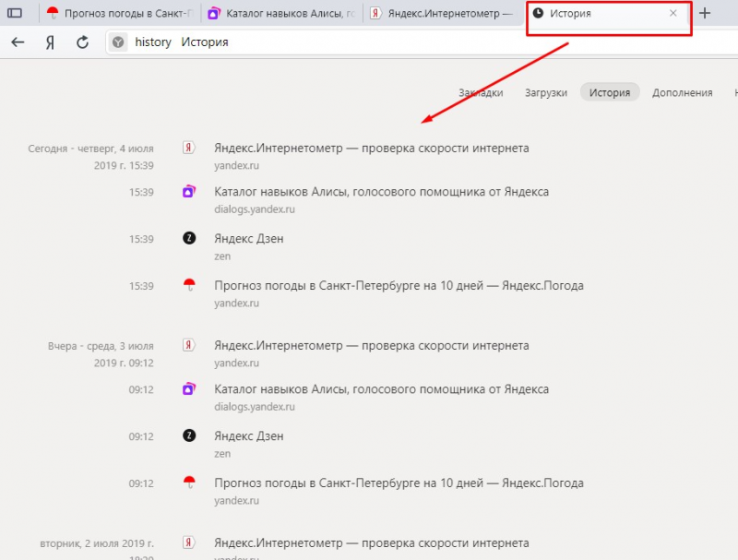This screenshot has height=560, width=738.
Task: Click the Я favicon of yesterday's Интернетометр entry
Action: (189, 345)
